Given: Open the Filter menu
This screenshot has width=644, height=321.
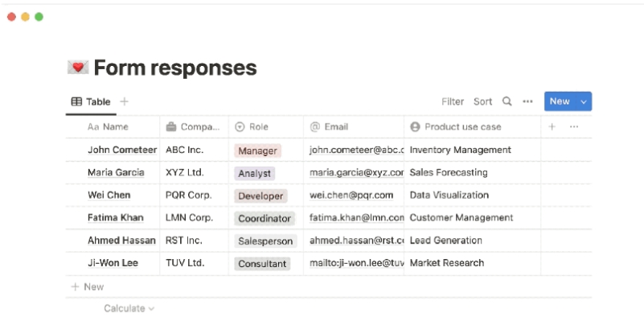Looking at the screenshot, I should [453, 101].
